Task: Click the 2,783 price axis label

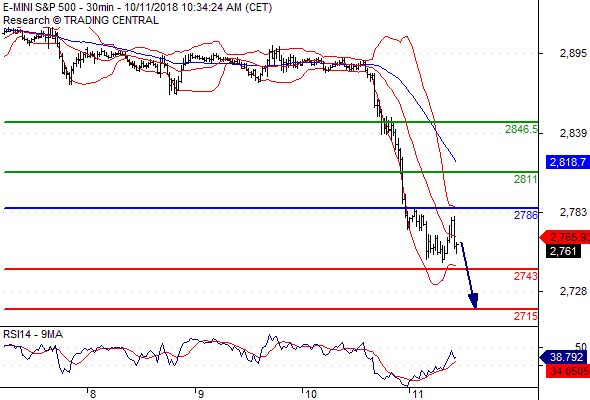Action: pyautogui.click(x=573, y=212)
